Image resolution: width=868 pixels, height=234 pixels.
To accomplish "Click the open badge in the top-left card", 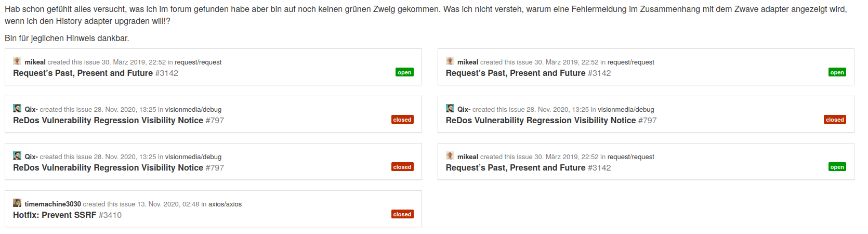I will click(x=404, y=72).
